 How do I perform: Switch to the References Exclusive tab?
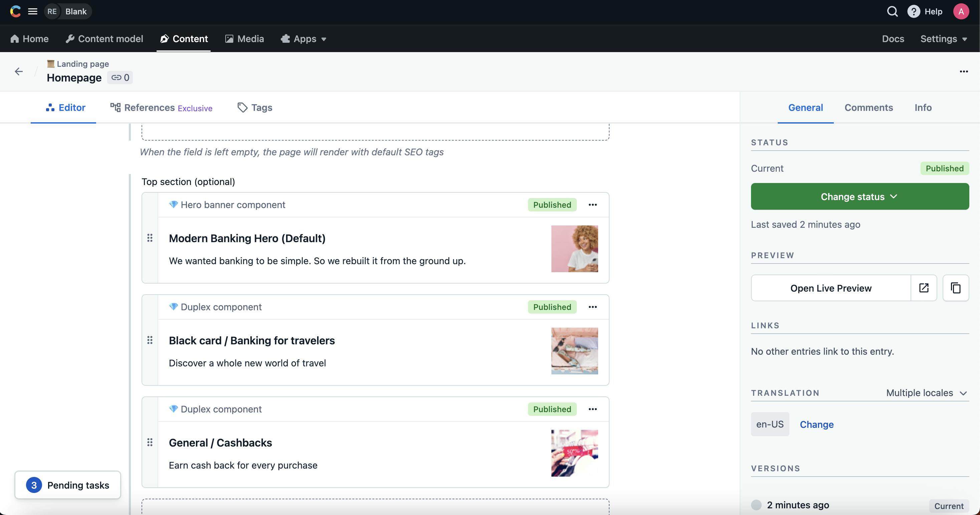pos(161,107)
